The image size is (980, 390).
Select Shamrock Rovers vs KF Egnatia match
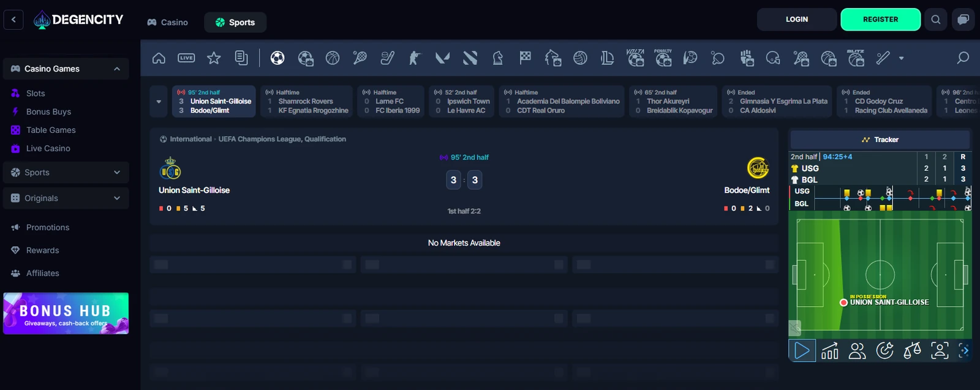[x=307, y=102]
